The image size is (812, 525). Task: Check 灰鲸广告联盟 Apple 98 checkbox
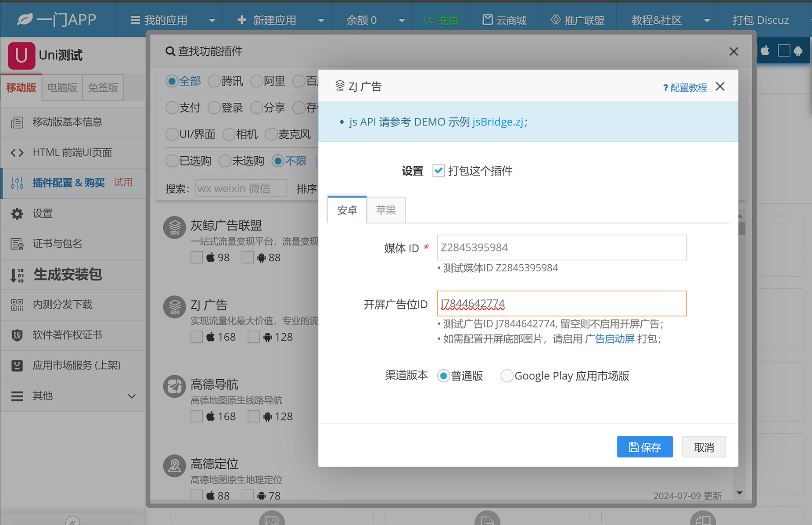click(x=197, y=258)
